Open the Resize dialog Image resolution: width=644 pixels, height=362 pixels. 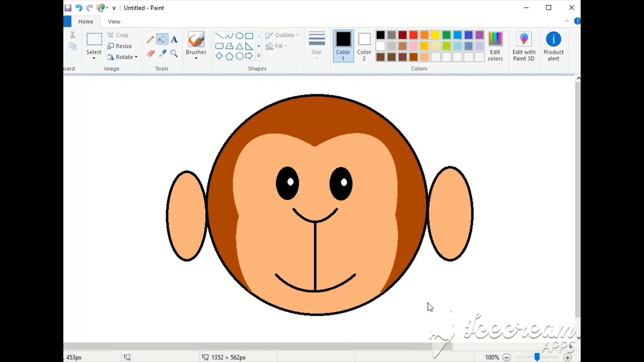pyautogui.click(x=120, y=46)
